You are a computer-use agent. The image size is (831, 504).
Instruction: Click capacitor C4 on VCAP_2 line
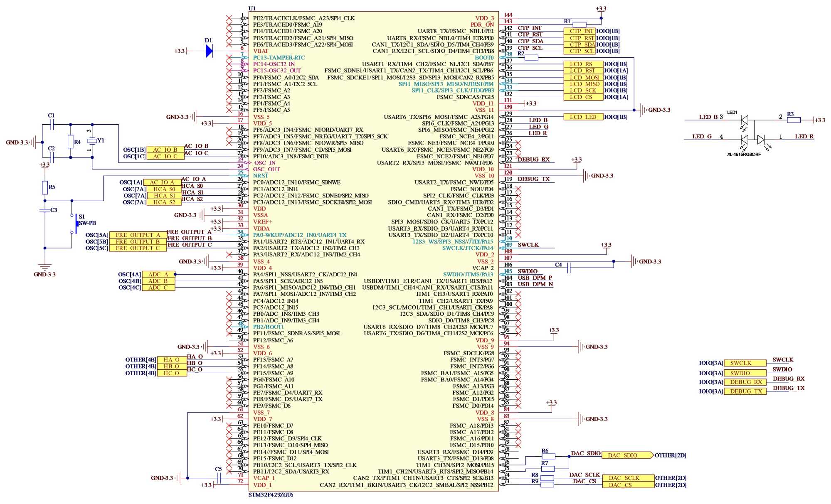click(569, 268)
